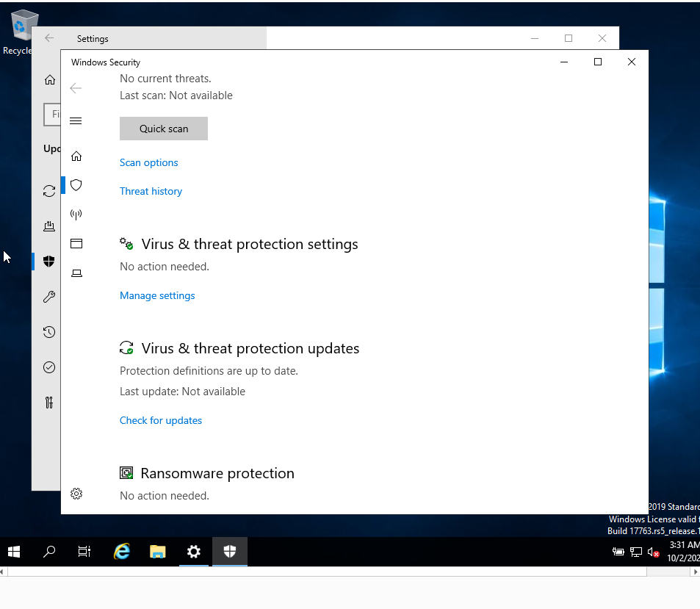
Task: Click the "Last scan: Not available" text
Action: point(176,96)
